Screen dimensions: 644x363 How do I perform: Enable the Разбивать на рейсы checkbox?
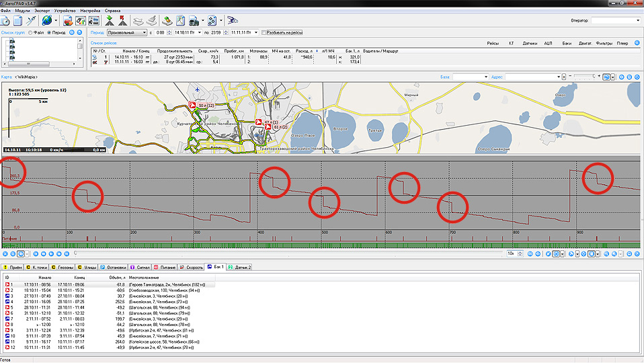(264, 32)
